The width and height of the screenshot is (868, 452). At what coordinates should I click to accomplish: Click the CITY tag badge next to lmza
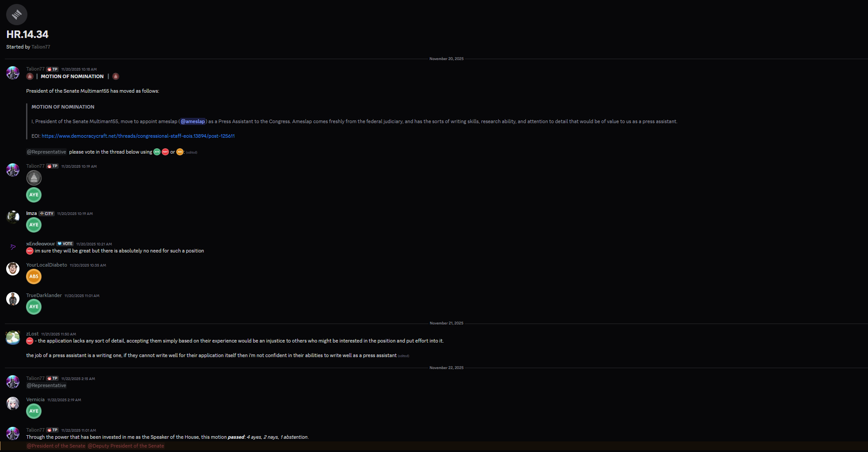point(46,214)
